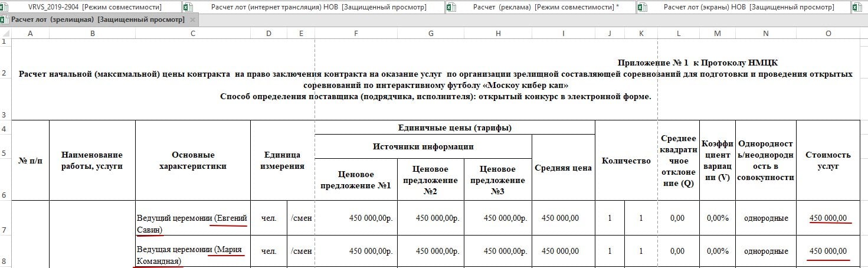The height and width of the screenshot is (268, 868).
Task: Click 'Приложение № 1 к Протоколу НМЦК' text
Action: [698, 63]
